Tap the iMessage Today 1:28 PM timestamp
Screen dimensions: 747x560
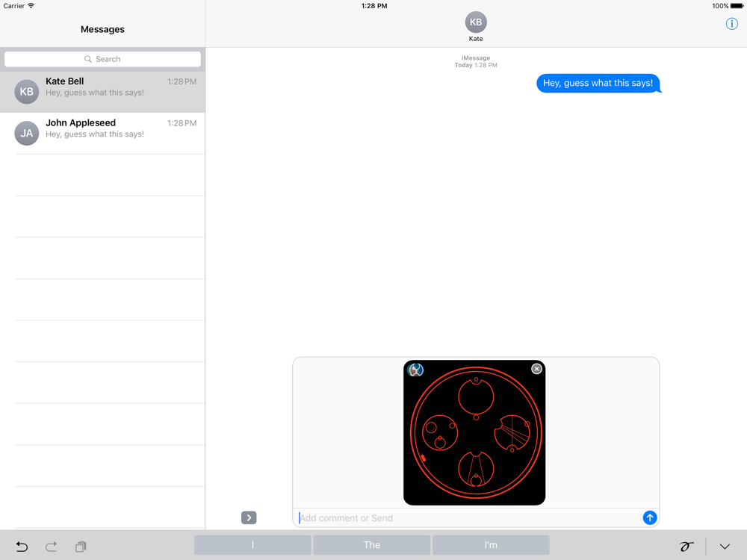(475, 61)
